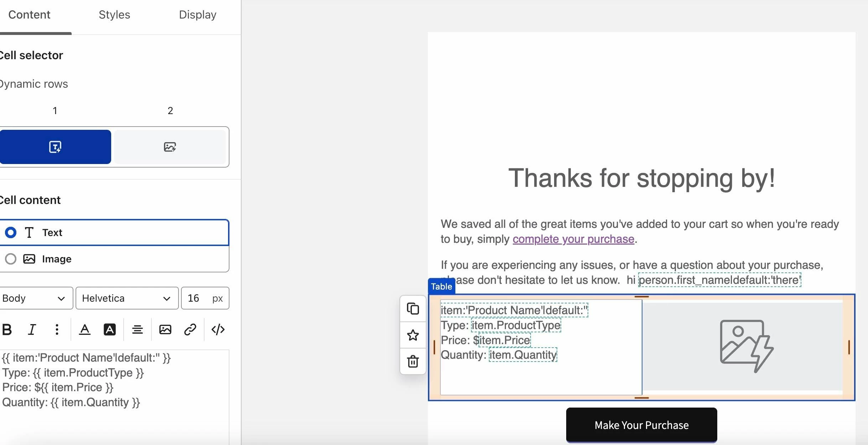868x445 pixels.
Task: Save Table block as favorite
Action: tap(413, 335)
